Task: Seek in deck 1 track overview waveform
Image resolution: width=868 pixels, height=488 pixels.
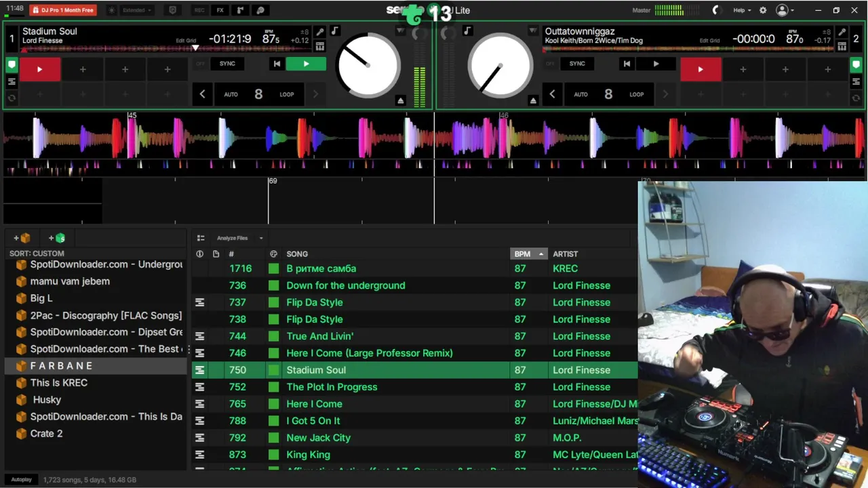Action: pyautogui.click(x=166, y=49)
